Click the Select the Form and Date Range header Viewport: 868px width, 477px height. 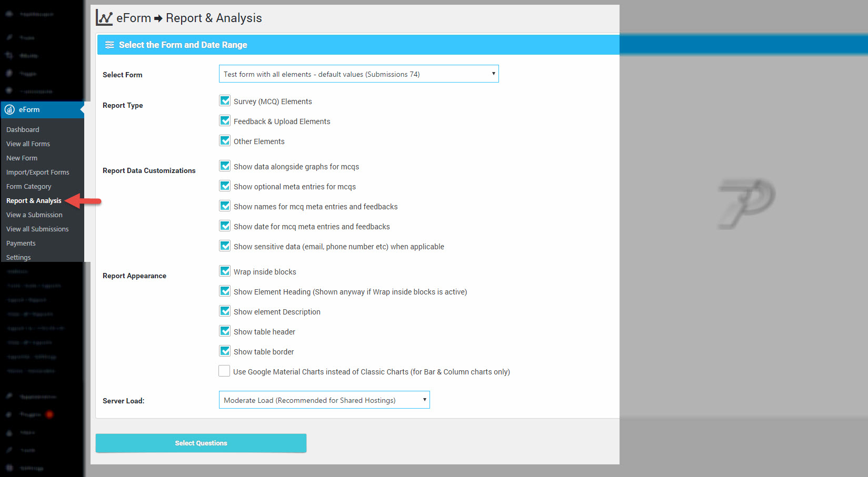point(183,45)
